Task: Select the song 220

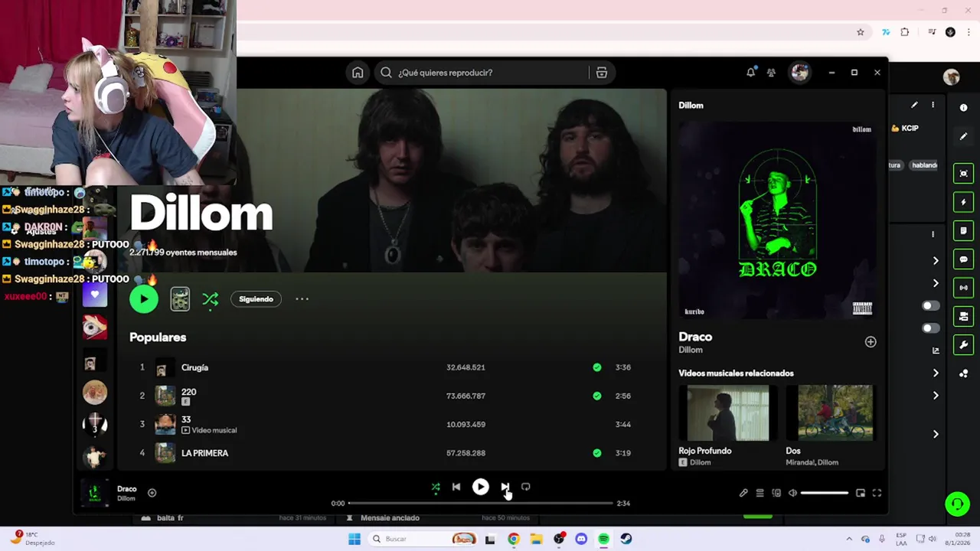Action: pos(188,392)
